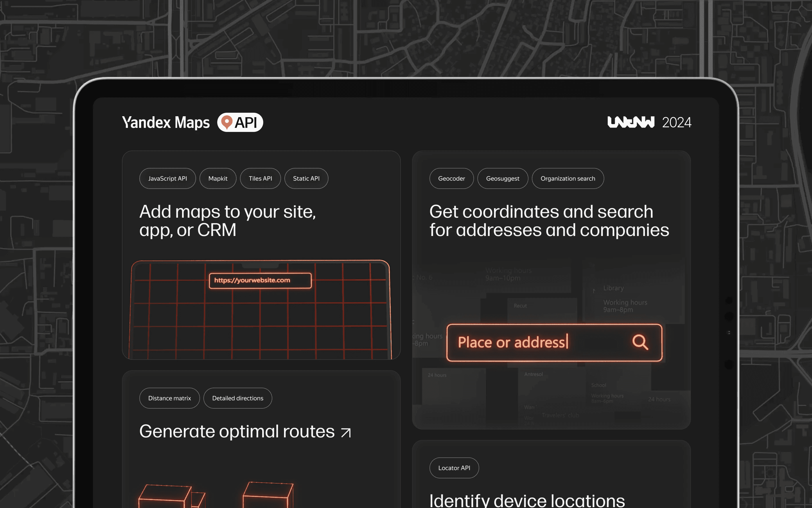Click the magnifier search icon

pos(640,342)
